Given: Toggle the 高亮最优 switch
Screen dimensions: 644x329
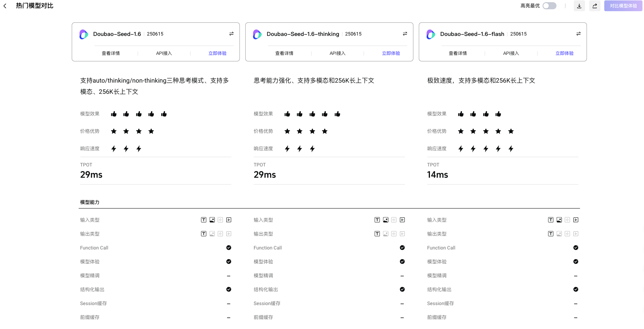Looking at the screenshot, I should coord(549,6).
